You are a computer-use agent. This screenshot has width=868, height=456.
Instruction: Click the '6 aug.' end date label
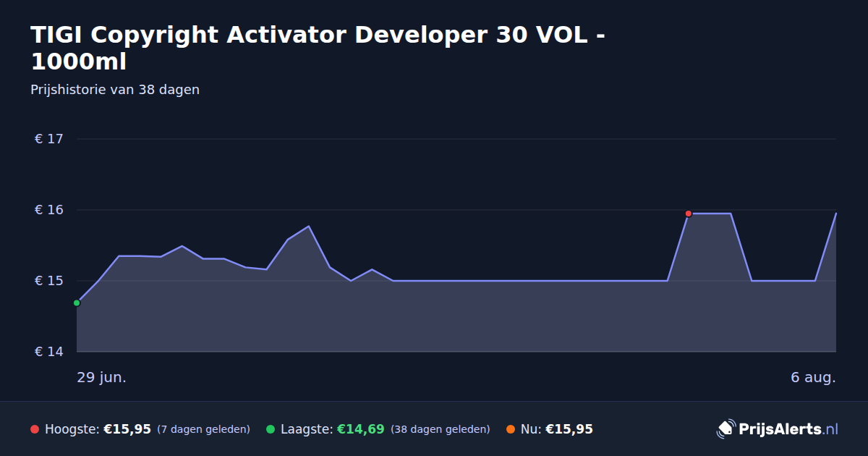[x=813, y=378]
